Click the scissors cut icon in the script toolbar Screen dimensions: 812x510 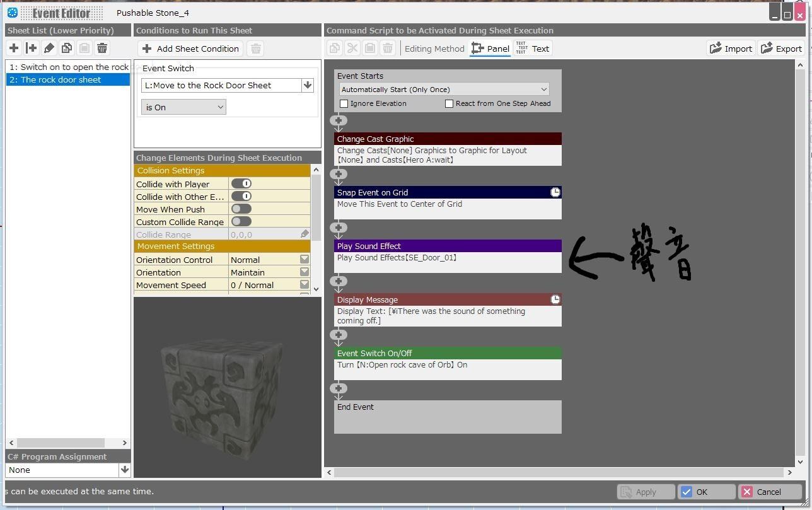point(352,49)
